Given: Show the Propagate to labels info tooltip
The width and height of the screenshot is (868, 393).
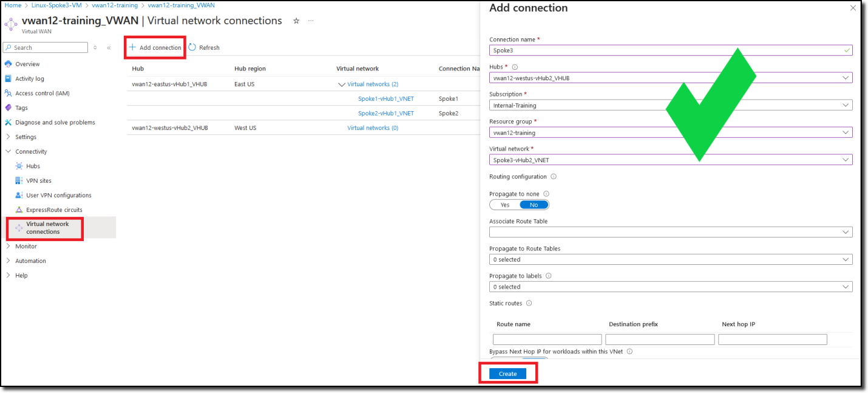Looking at the screenshot, I should click(548, 276).
